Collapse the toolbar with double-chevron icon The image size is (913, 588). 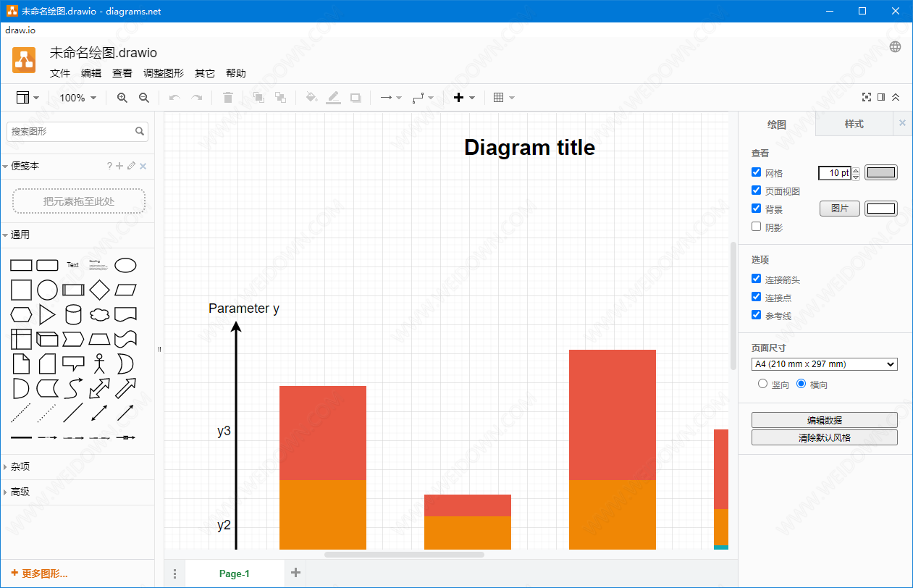tap(896, 97)
